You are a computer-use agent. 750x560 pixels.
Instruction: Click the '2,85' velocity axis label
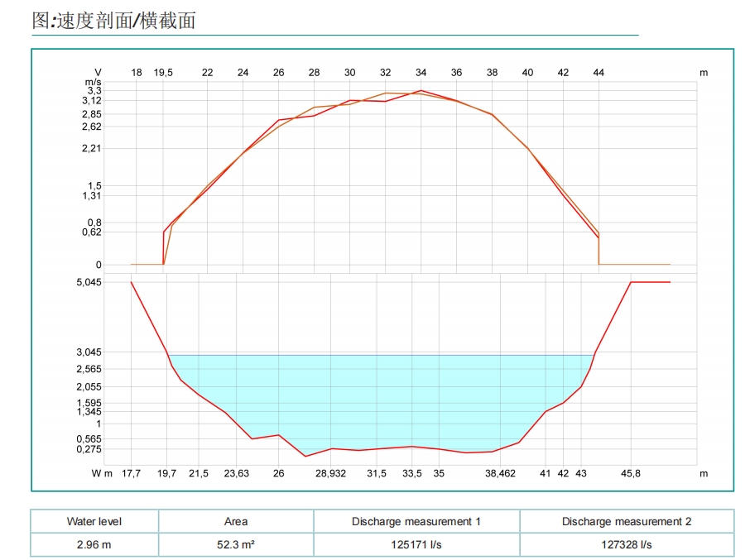pos(92,114)
